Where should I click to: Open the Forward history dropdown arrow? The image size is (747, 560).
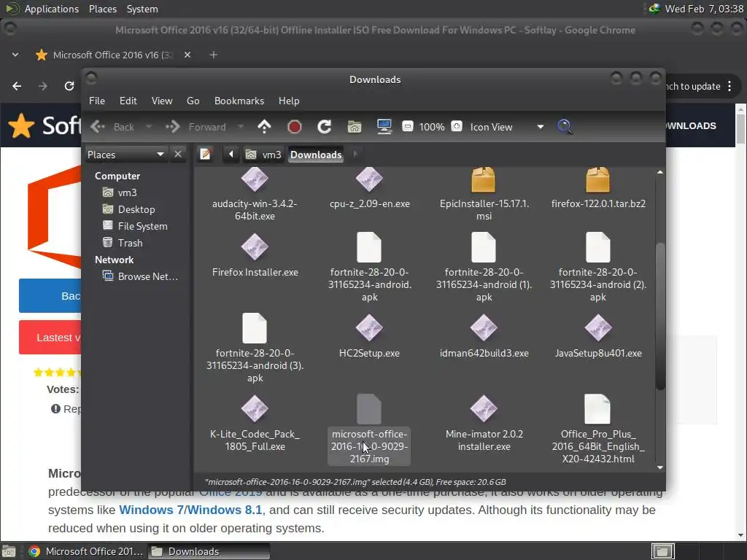[x=241, y=127]
